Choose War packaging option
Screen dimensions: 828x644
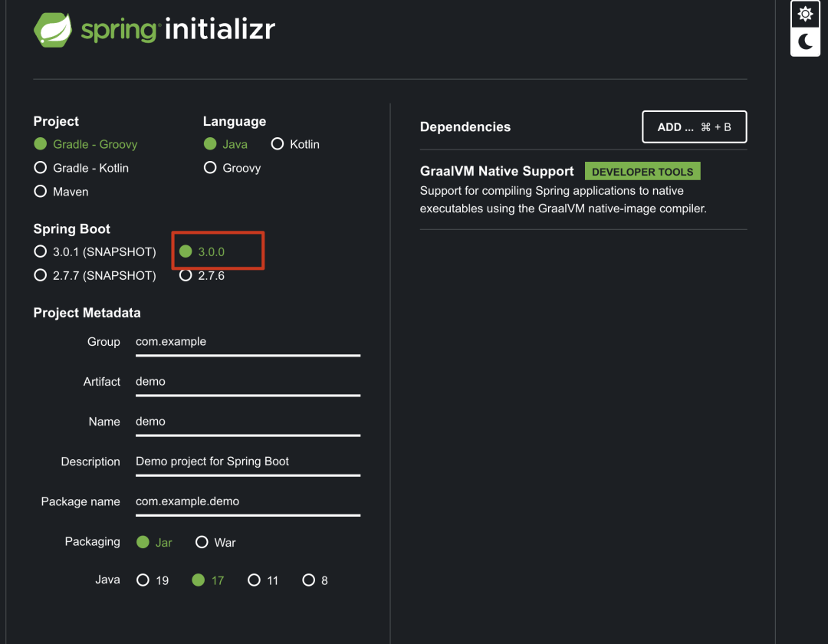pyautogui.click(x=202, y=542)
